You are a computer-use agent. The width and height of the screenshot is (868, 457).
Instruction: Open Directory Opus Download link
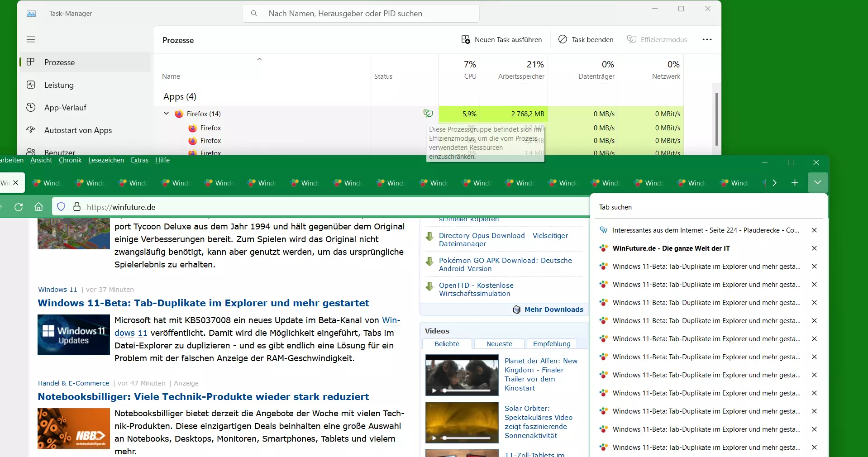(x=503, y=239)
